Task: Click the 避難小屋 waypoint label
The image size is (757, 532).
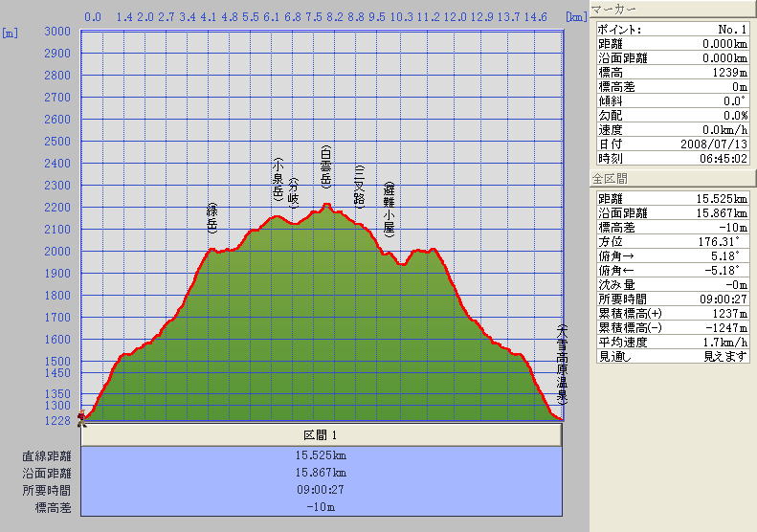Action: [390, 210]
